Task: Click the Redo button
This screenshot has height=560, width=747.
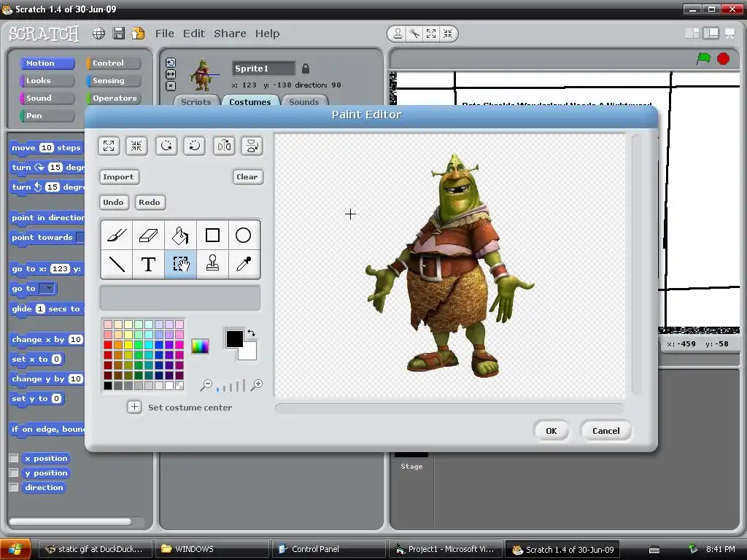Action: [x=150, y=203]
